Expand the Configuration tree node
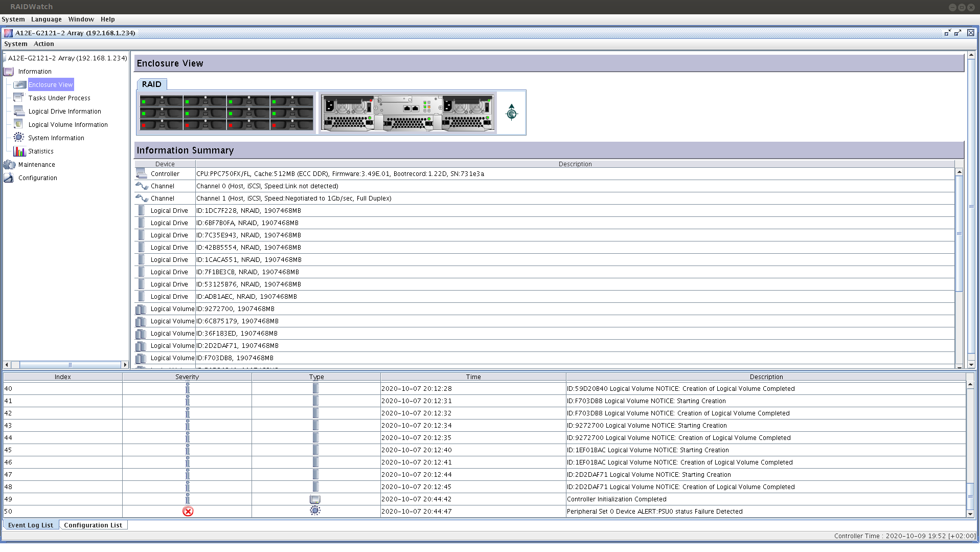Viewport: 980px width, 552px height. point(38,178)
